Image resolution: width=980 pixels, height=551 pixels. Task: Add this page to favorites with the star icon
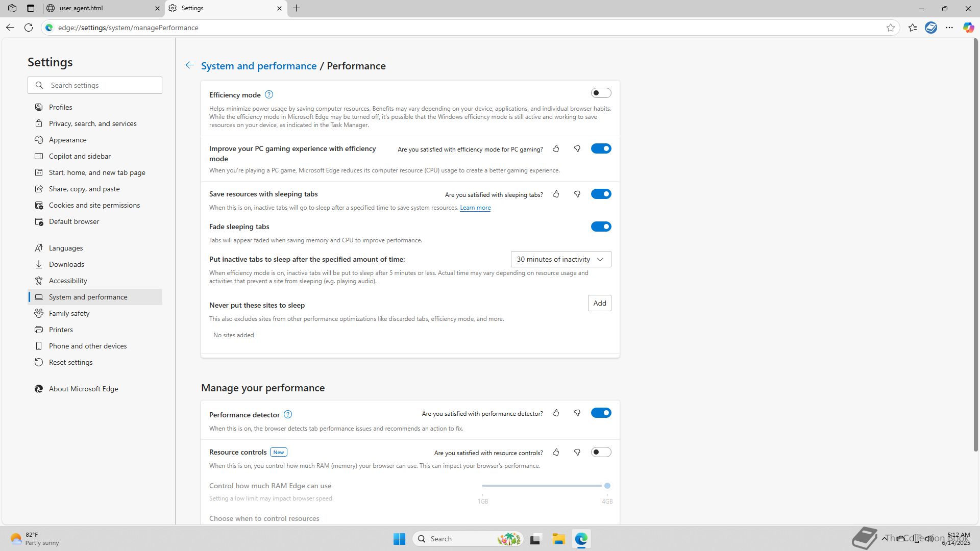pos(891,28)
